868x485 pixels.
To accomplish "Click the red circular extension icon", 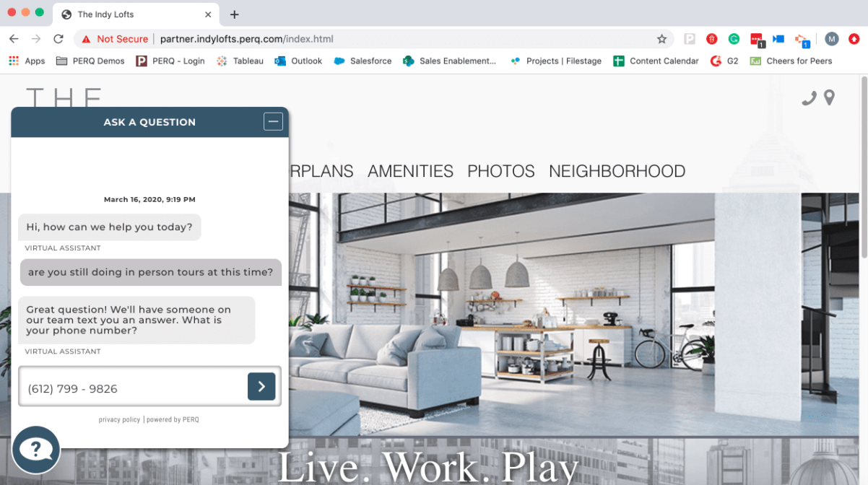I will (711, 39).
